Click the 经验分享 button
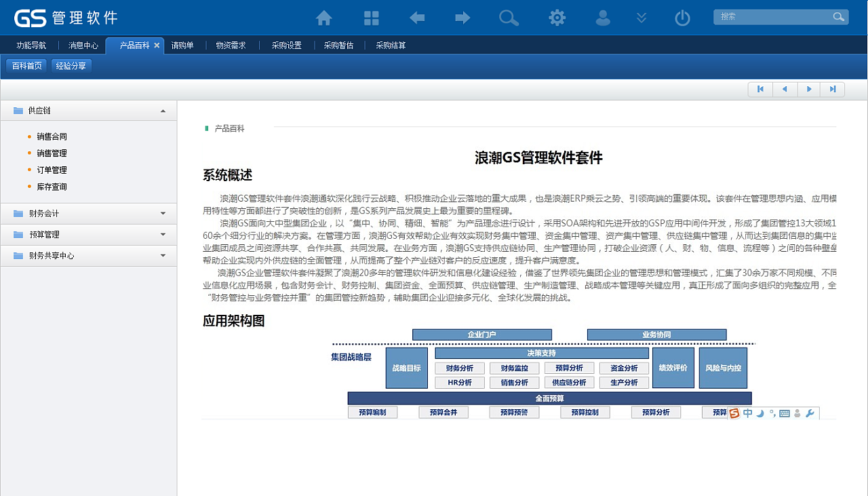This screenshot has height=496, width=868. 71,66
